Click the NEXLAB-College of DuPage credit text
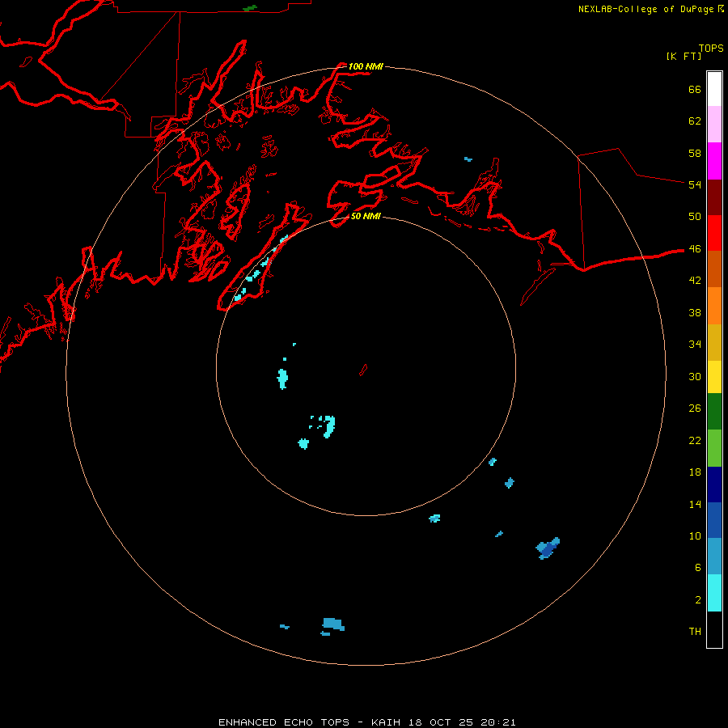The image size is (728, 728). point(650,9)
